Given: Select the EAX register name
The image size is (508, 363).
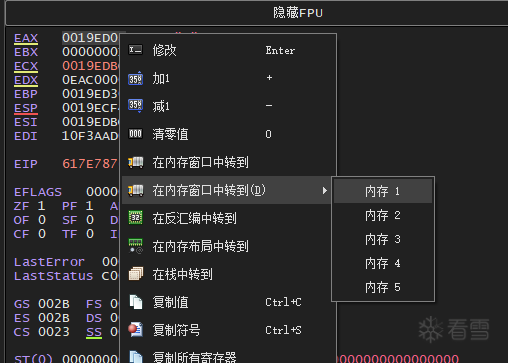Looking at the screenshot, I should (26, 38).
